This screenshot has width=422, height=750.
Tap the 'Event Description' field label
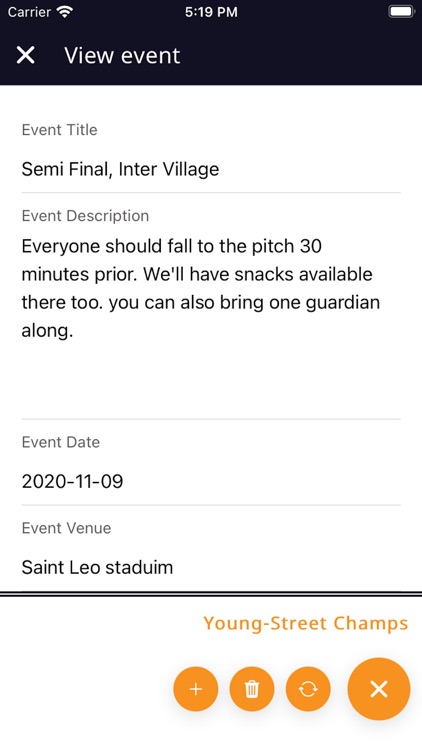click(85, 216)
